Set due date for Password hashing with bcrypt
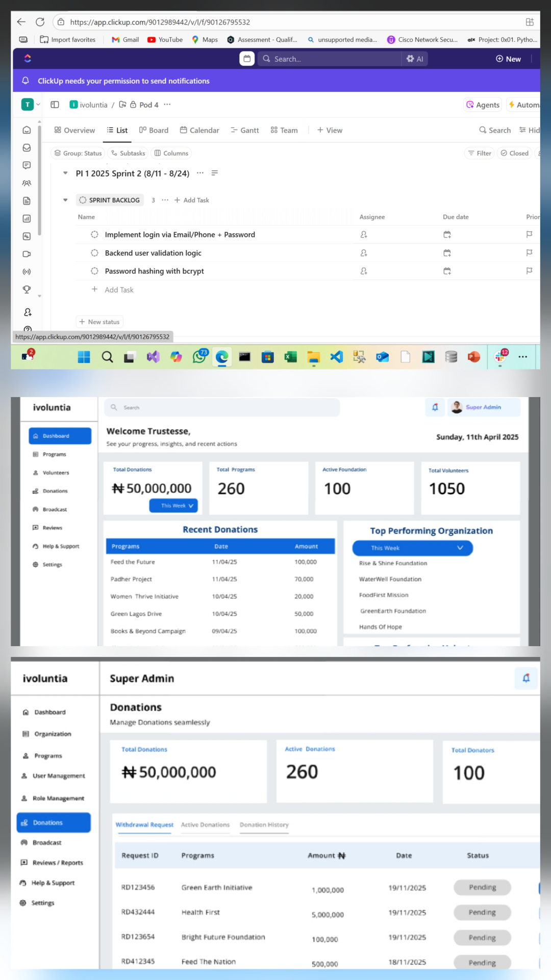551x980 pixels. (x=447, y=271)
